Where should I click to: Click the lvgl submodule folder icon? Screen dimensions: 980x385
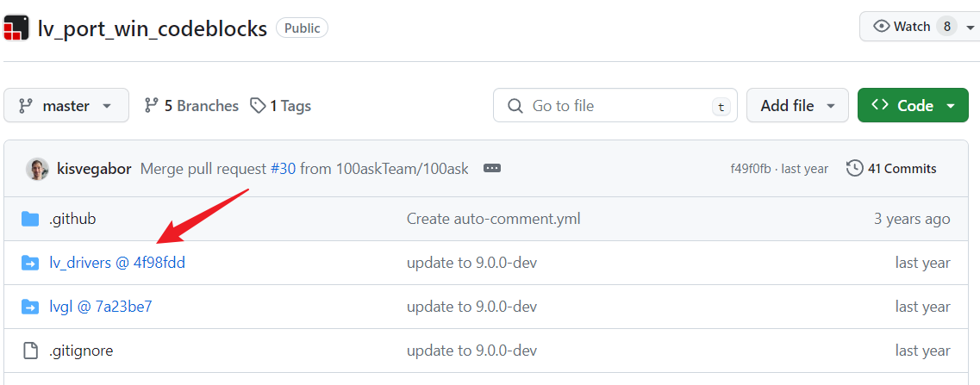30,307
